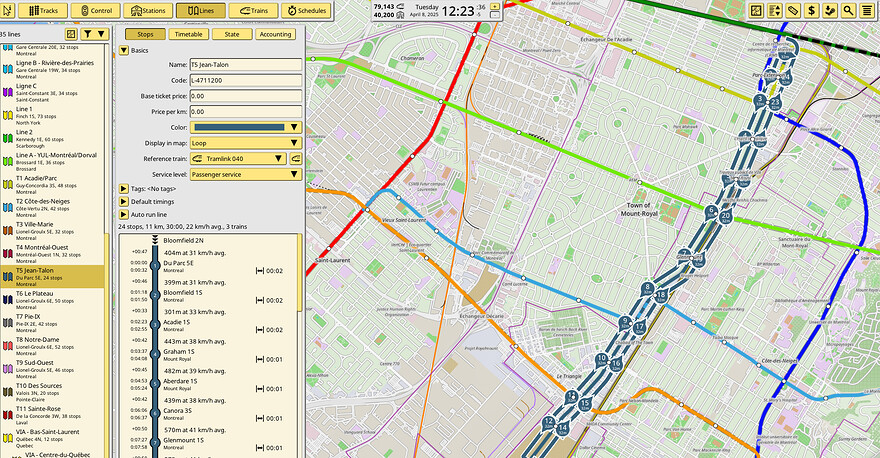The image size is (880, 458).
Task: Click stop marker 20 on map
Action: (x=726, y=217)
